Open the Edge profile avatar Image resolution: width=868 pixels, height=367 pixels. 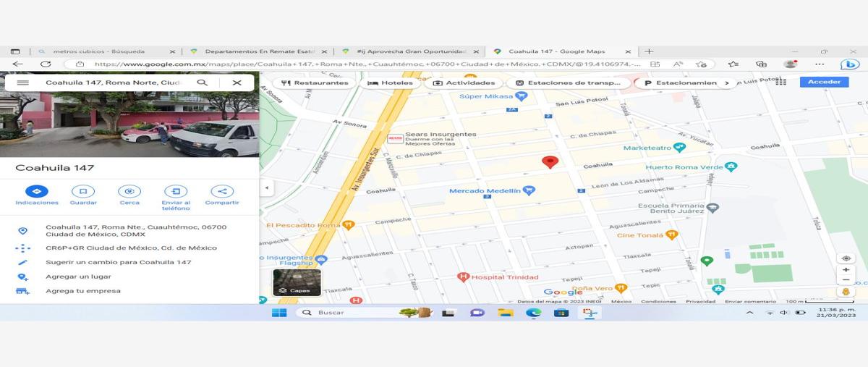(791, 64)
